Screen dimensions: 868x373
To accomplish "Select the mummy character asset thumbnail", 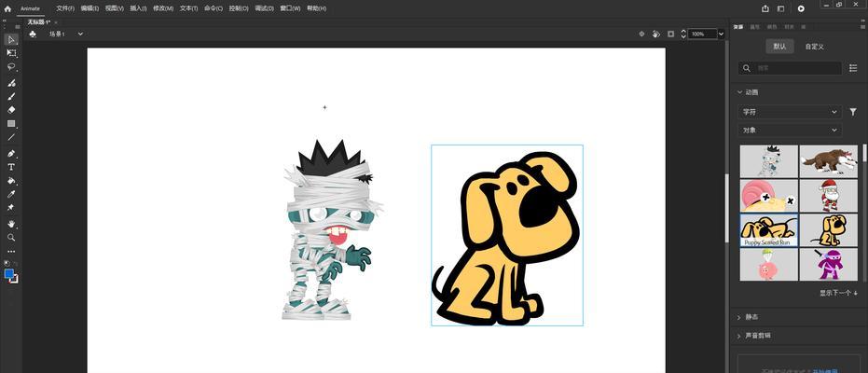I will click(x=769, y=161).
